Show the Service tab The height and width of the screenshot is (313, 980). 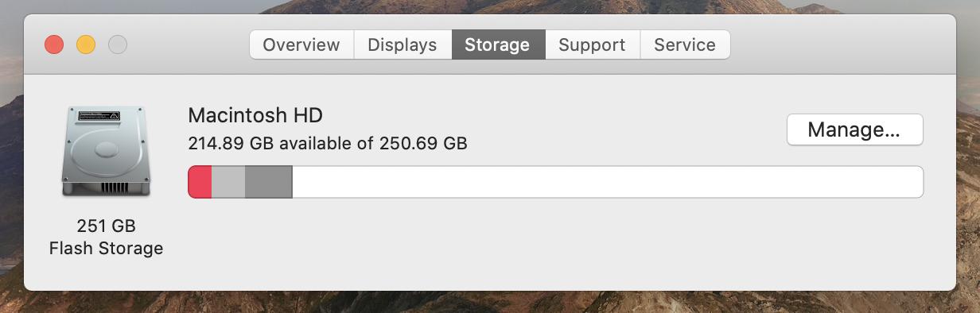(685, 44)
